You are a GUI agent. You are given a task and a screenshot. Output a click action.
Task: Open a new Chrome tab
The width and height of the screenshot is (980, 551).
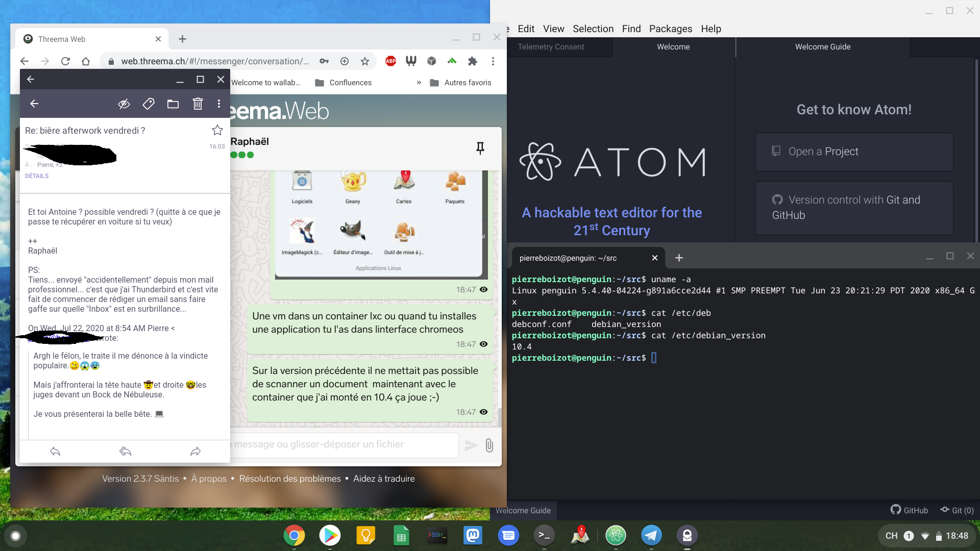coord(182,39)
